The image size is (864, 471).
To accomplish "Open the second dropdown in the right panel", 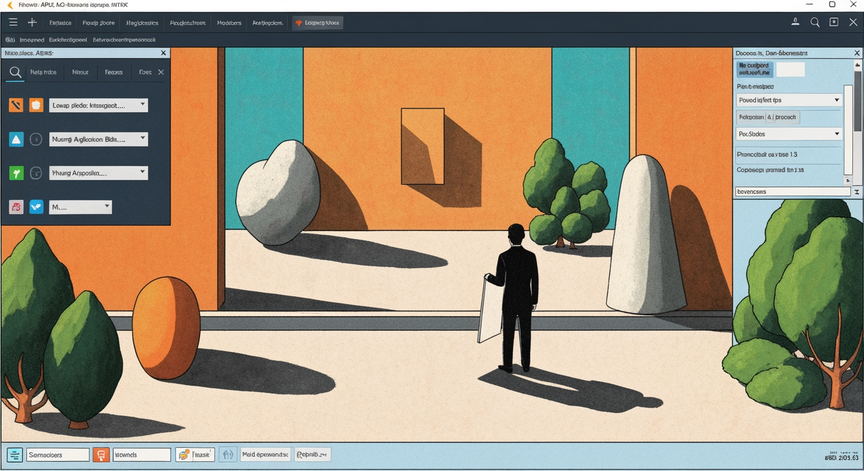I will pyautogui.click(x=789, y=134).
